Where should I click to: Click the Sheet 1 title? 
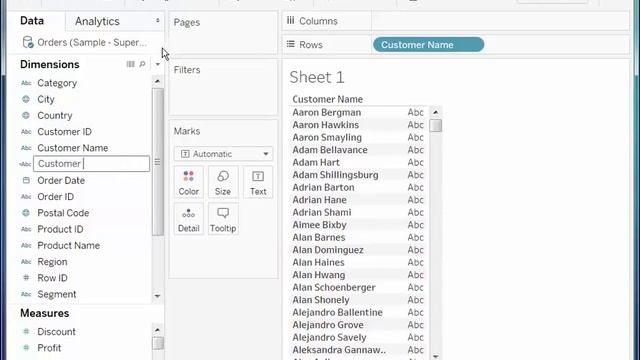317,78
